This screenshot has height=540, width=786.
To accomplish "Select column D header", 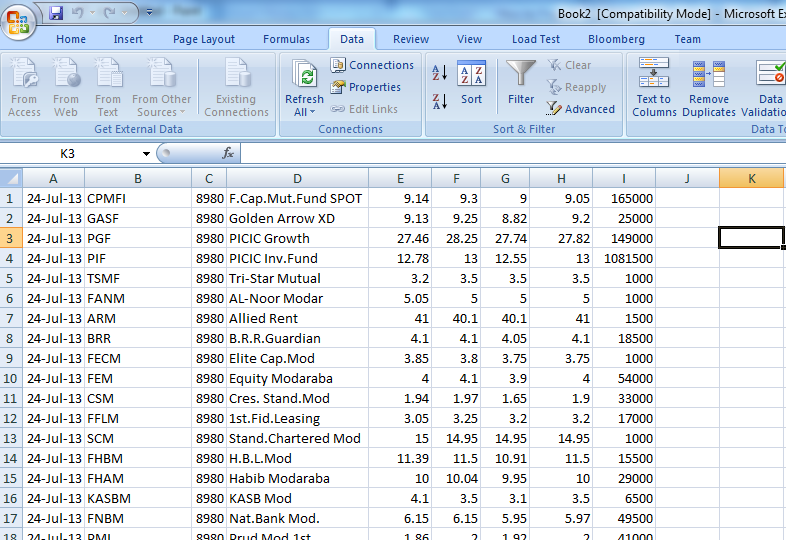I will point(298,178).
